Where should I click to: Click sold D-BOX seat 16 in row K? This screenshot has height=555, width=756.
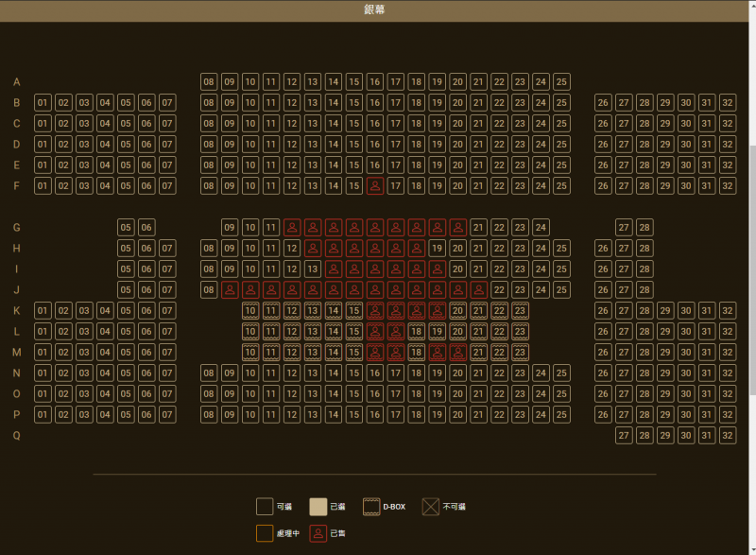click(374, 311)
